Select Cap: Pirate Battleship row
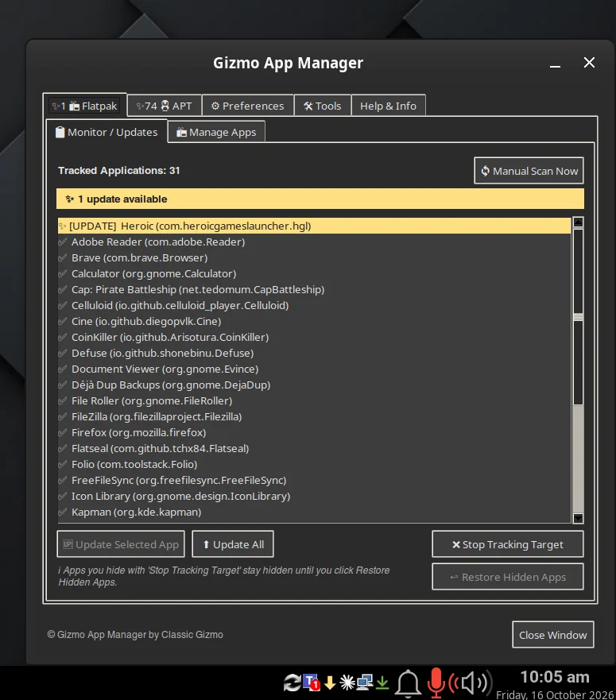This screenshot has width=616, height=700. pos(314,290)
